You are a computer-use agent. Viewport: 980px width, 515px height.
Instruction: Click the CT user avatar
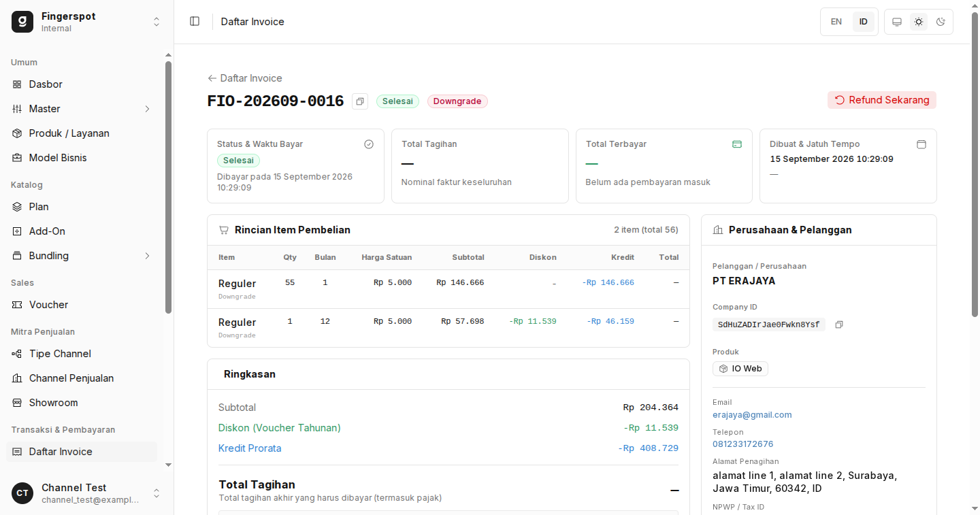22,493
